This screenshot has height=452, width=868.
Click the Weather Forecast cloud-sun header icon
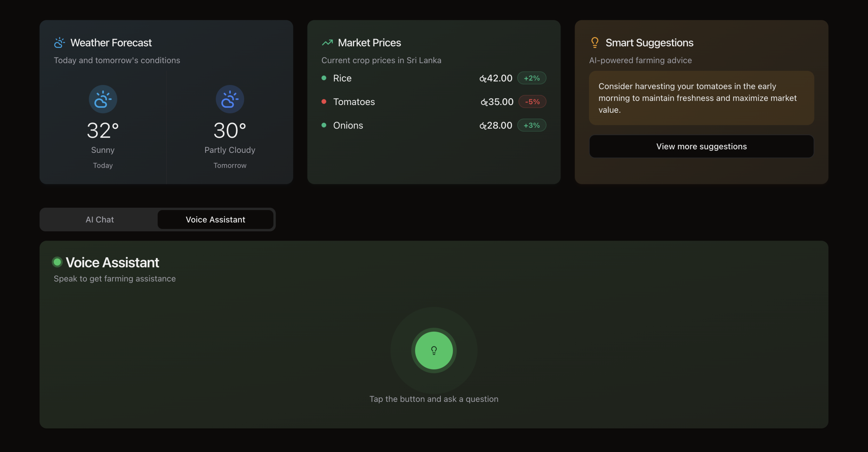[59, 43]
